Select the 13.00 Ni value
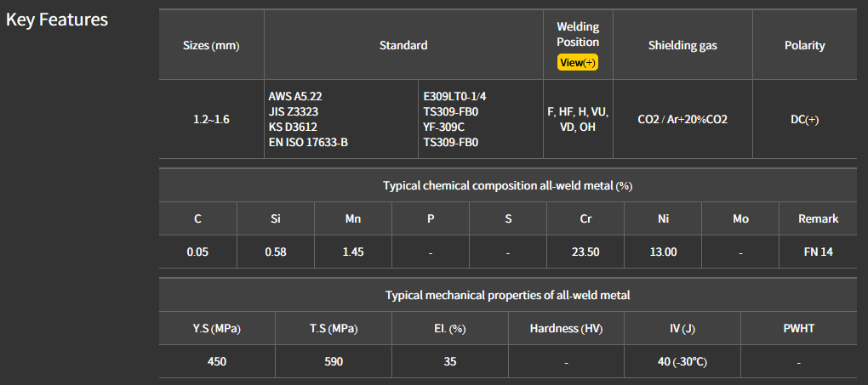This screenshot has width=868, height=385. pyautogui.click(x=663, y=252)
